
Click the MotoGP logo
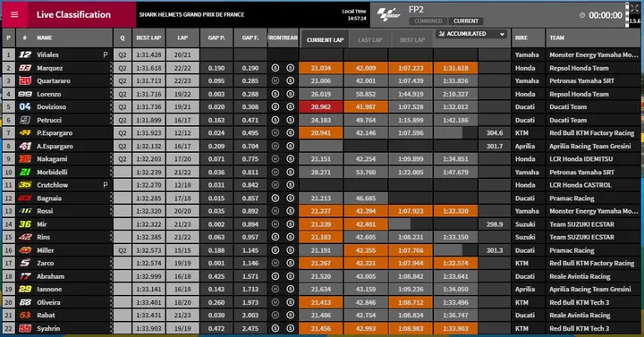pyautogui.click(x=388, y=15)
